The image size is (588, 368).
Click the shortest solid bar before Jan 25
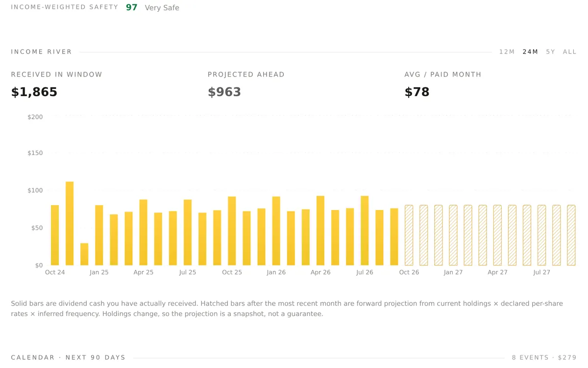tap(84, 254)
